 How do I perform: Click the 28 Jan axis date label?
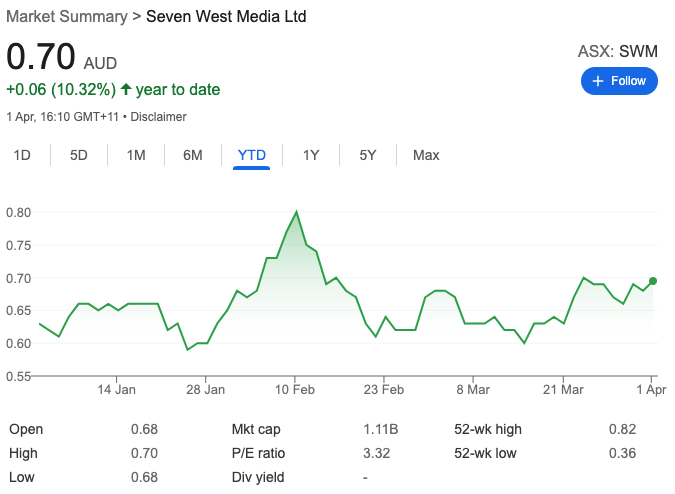(x=205, y=390)
